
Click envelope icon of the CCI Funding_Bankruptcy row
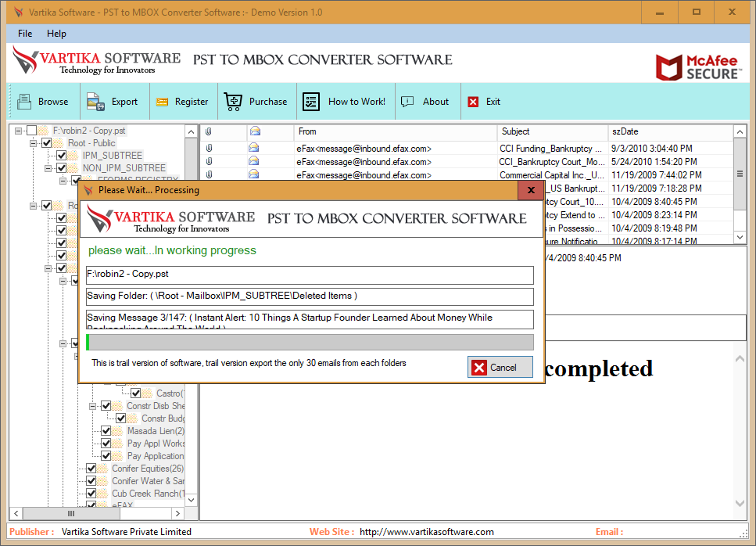click(254, 148)
